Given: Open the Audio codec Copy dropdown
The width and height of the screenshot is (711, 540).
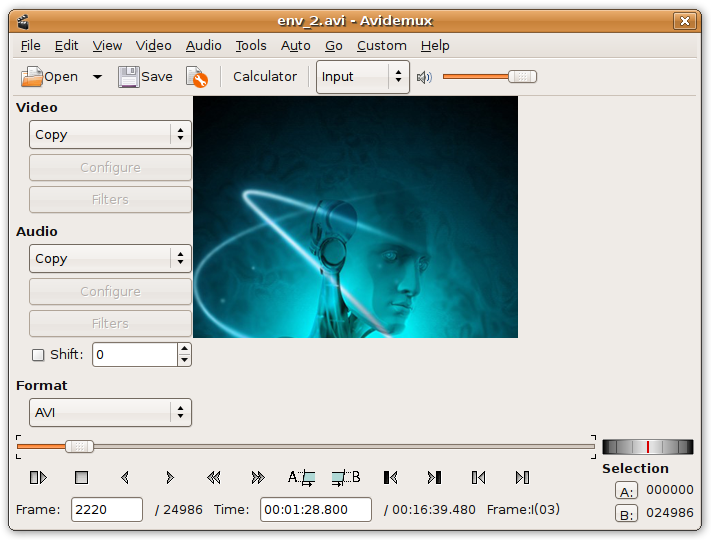Looking at the screenshot, I should pos(110,258).
